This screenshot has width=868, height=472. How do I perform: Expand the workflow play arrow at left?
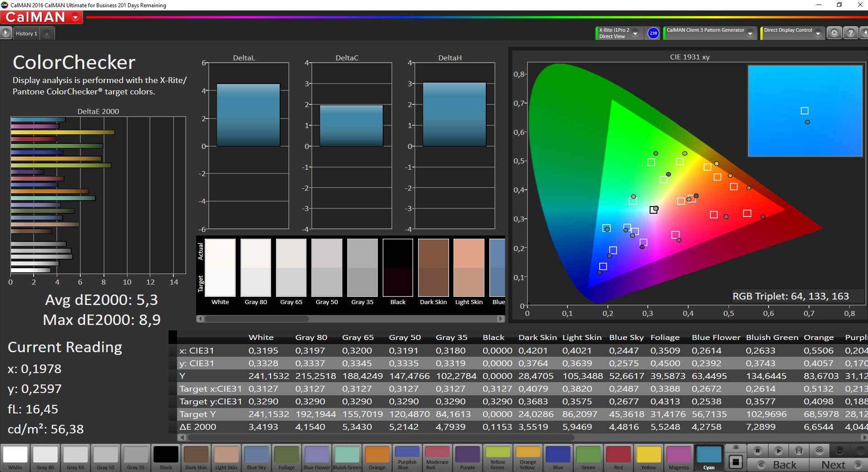(5, 33)
